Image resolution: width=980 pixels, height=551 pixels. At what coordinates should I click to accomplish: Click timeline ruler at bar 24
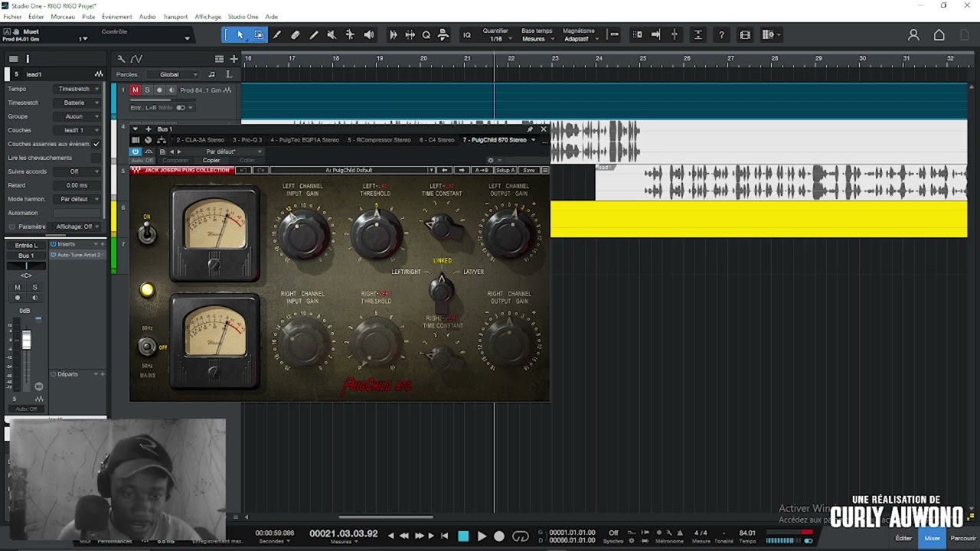coord(599,59)
